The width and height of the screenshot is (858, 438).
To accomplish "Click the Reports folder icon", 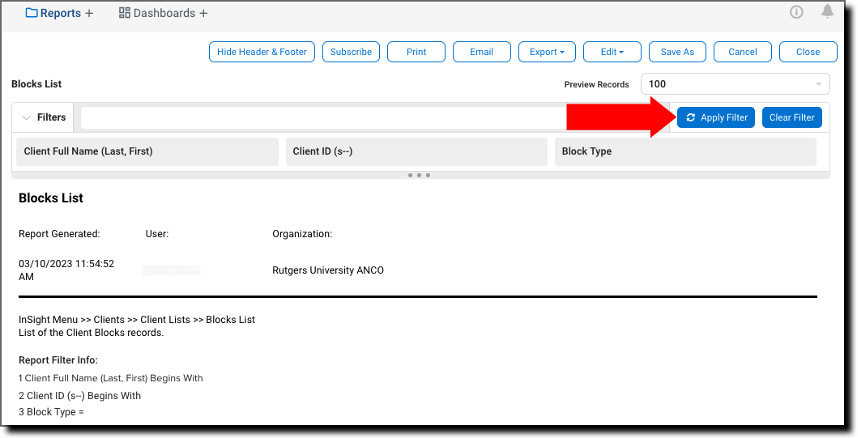I will pos(31,13).
